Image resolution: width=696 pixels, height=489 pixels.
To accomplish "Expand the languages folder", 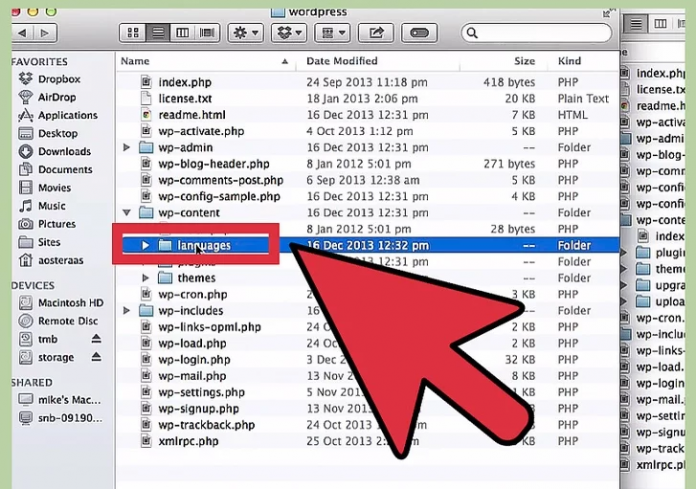I will click(x=145, y=245).
